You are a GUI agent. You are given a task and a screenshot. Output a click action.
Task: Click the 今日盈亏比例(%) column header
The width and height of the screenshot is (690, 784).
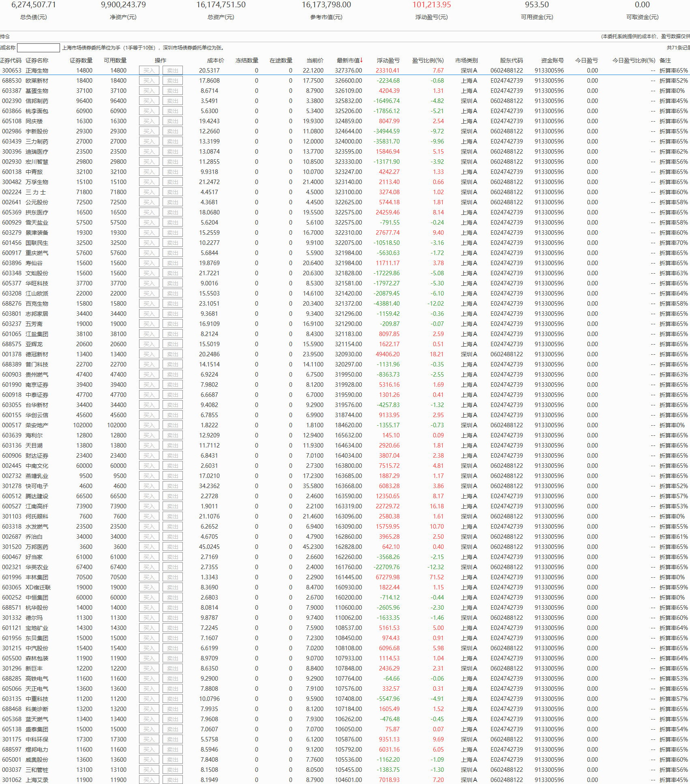(634, 60)
